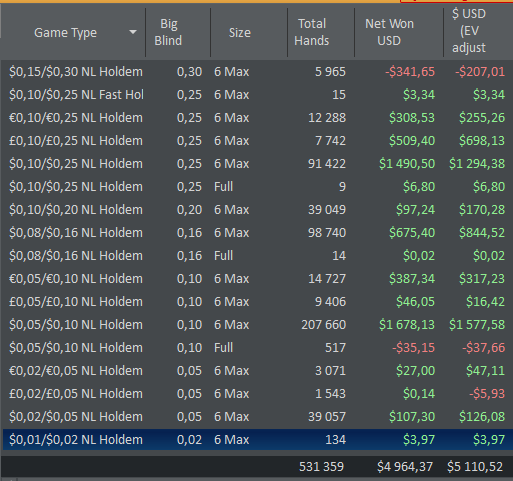
Task: Click the 0,02 big blind cell
Action: (189, 440)
